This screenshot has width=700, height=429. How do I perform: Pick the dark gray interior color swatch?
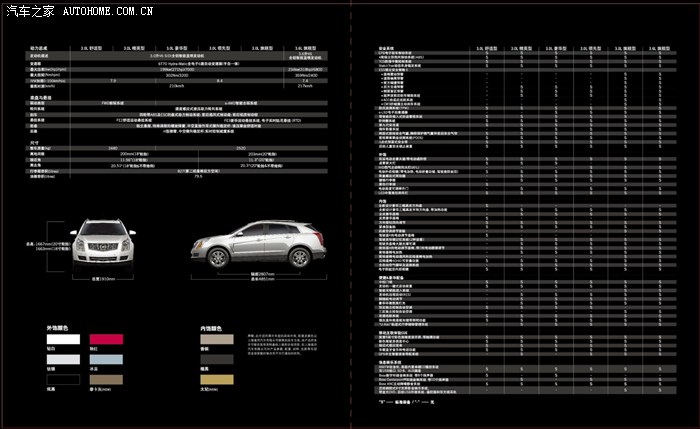click(x=216, y=360)
